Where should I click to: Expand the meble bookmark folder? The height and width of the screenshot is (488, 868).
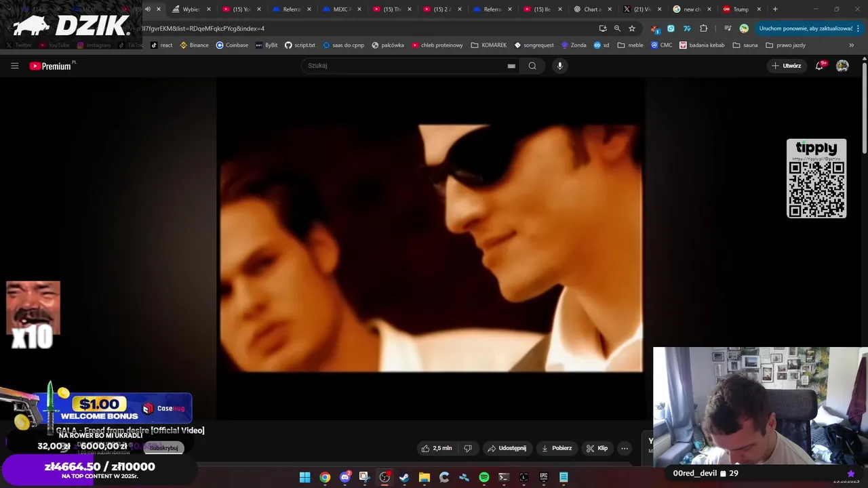[631, 45]
